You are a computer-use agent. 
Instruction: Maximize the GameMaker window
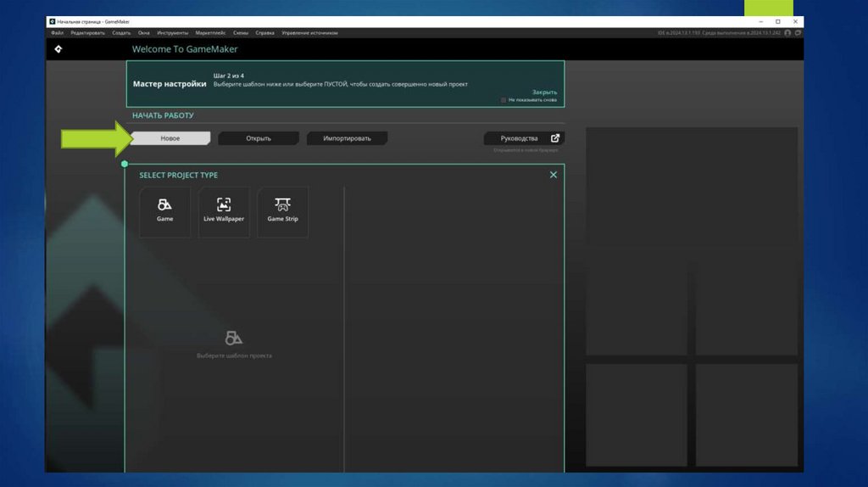pos(778,21)
